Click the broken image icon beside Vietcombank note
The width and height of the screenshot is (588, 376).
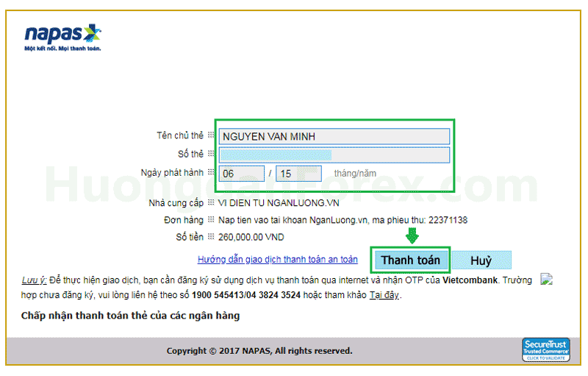(x=546, y=280)
